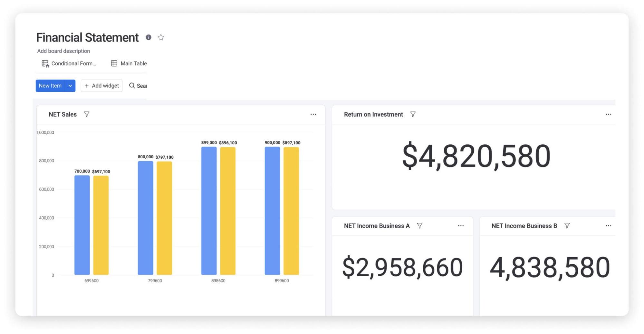The image size is (644, 334).
Task: Click the Main Table grid icon
Action: [x=114, y=63]
